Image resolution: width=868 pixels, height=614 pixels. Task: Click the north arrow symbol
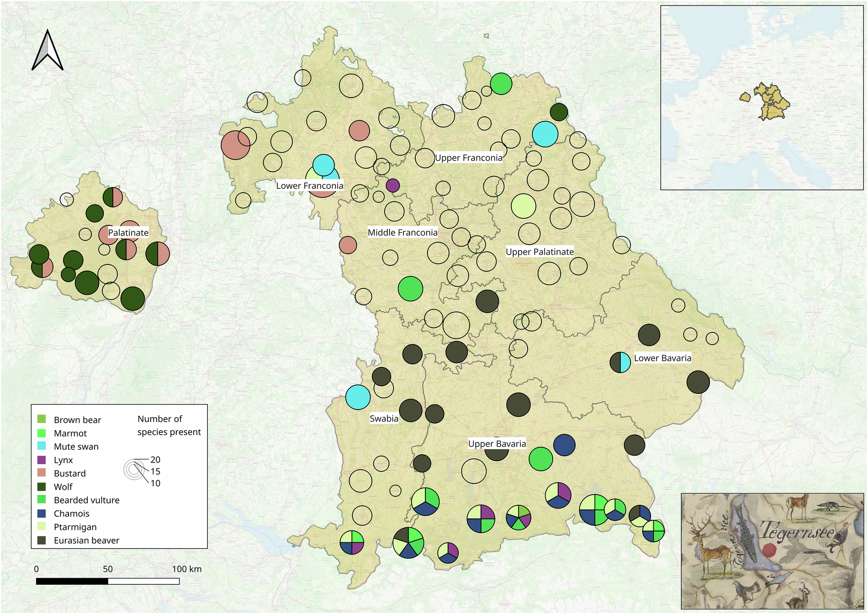tap(48, 51)
